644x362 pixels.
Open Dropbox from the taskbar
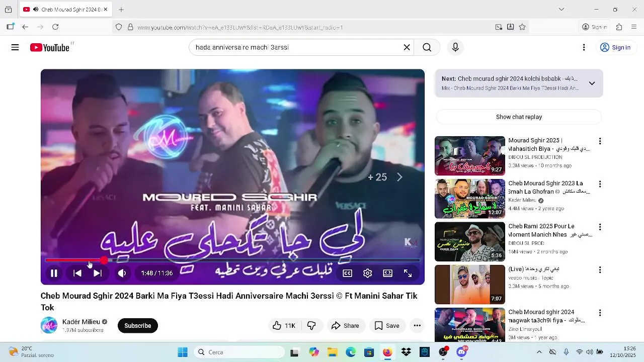(x=406, y=352)
